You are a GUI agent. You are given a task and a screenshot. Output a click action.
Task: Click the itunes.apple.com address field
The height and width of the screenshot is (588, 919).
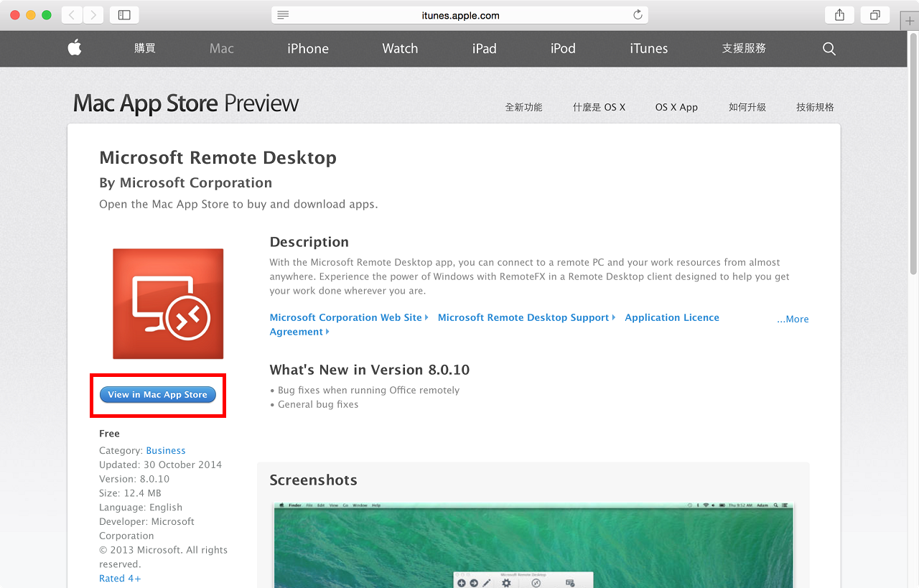459,15
